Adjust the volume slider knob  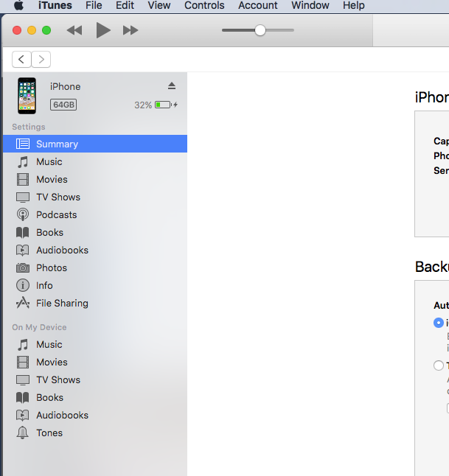click(260, 30)
